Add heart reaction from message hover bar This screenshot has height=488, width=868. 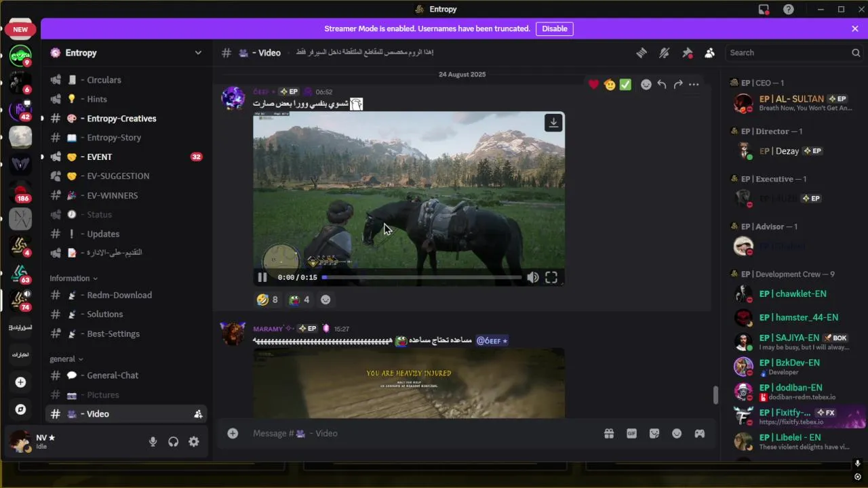pyautogui.click(x=594, y=85)
